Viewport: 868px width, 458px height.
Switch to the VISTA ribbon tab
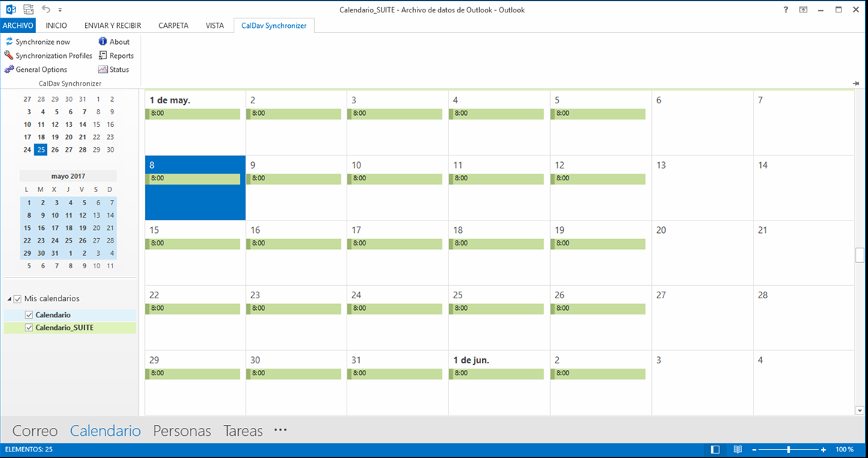click(x=215, y=26)
